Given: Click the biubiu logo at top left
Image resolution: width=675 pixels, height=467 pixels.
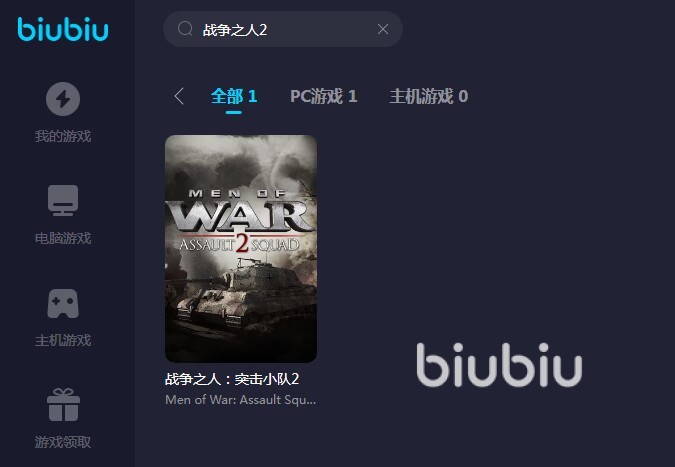Looking at the screenshot, I should 63,29.
